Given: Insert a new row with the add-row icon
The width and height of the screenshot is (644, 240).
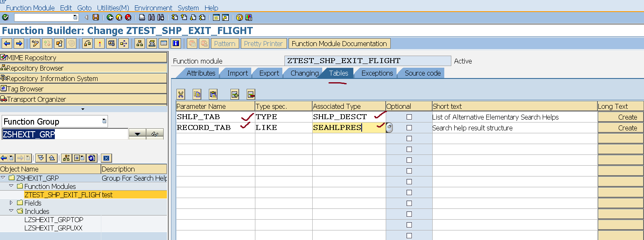Looking at the screenshot, I should click(235, 94).
